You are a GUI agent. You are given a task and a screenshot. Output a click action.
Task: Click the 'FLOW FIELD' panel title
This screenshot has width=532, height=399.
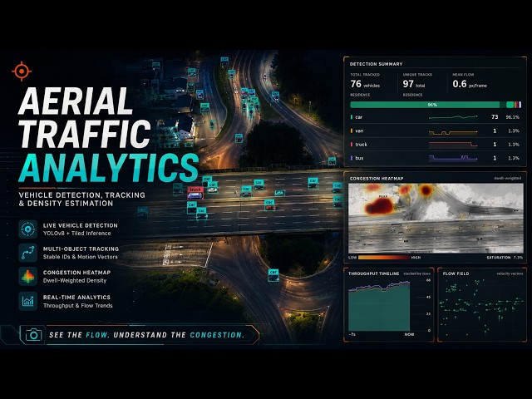(456, 273)
